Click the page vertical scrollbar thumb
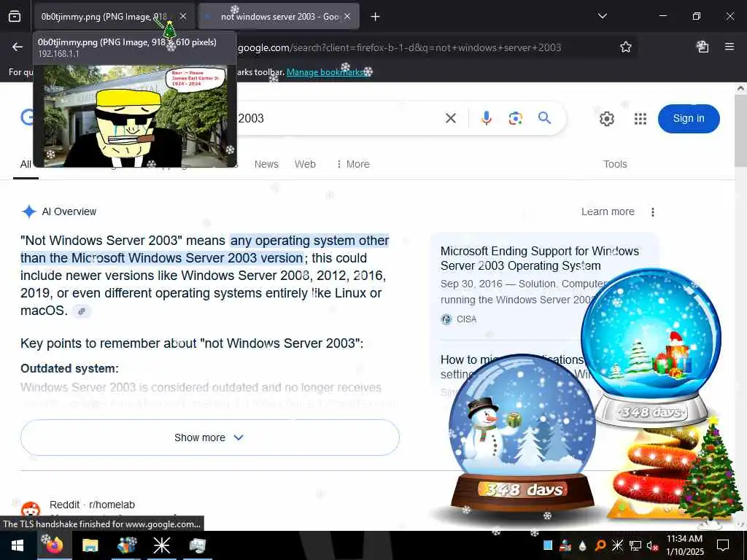747x560 pixels. tap(740, 131)
